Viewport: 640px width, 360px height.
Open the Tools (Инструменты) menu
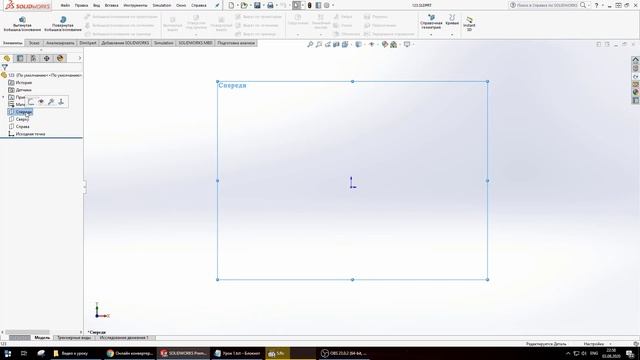tap(135, 5)
